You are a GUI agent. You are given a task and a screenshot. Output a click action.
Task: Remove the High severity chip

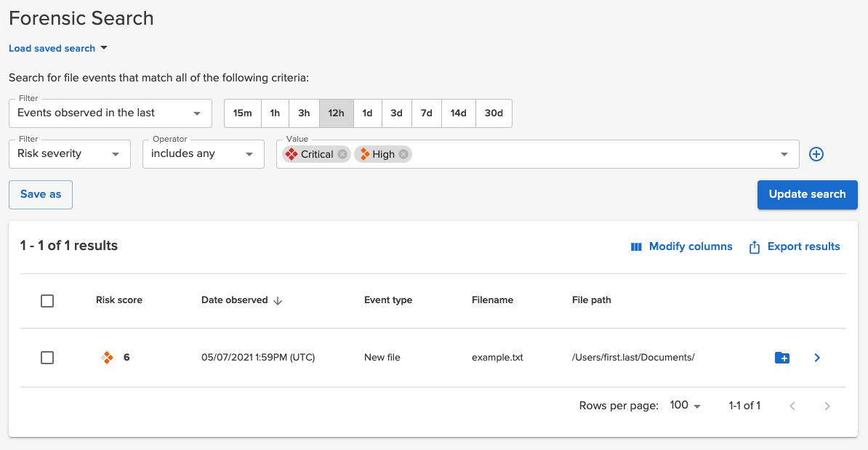(x=404, y=154)
